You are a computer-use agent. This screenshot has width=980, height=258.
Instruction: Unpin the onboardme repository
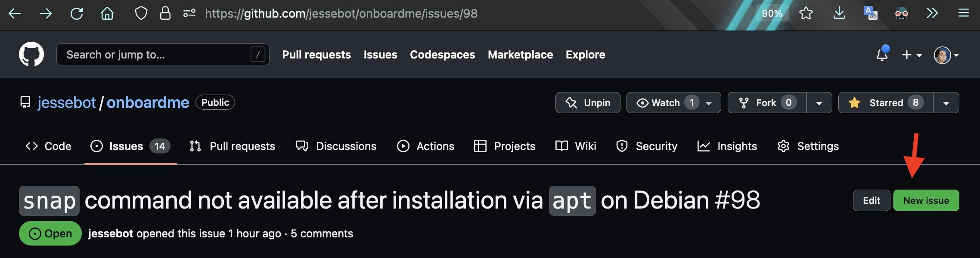(587, 103)
